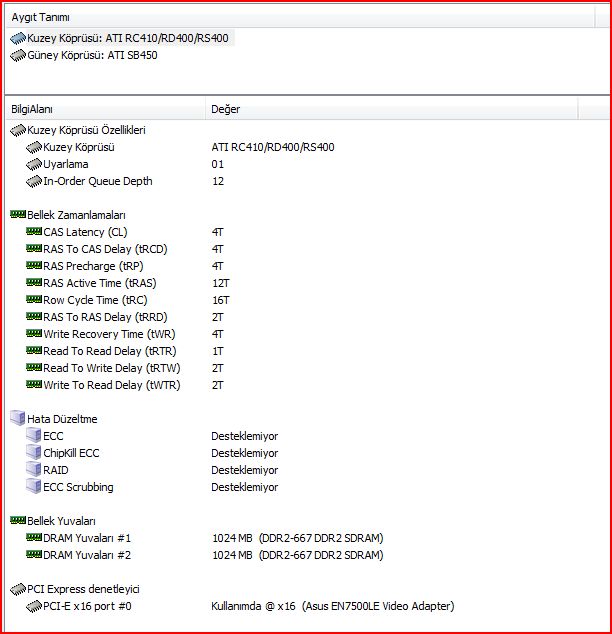Select the Kuzey Köprüsü Özellikleri heading
This screenshot has width=612, height=634.
pyautogui.click(x=86, y=130)
